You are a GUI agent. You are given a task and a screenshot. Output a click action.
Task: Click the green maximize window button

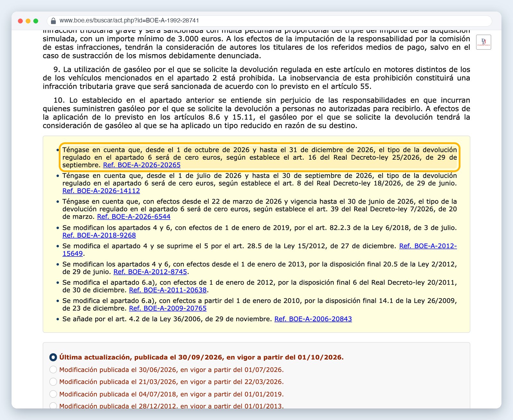(x=36, y=21)
